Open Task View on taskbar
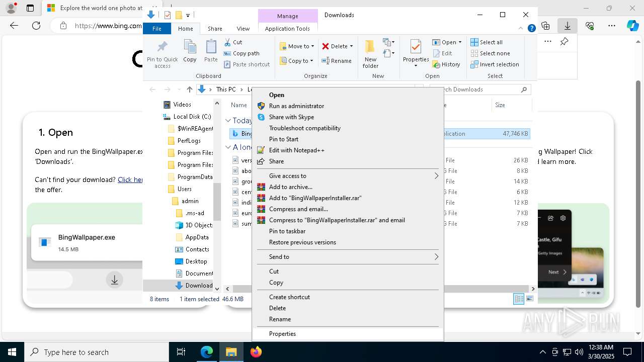The height and width of the screenshot is (362, 644). 181,352
